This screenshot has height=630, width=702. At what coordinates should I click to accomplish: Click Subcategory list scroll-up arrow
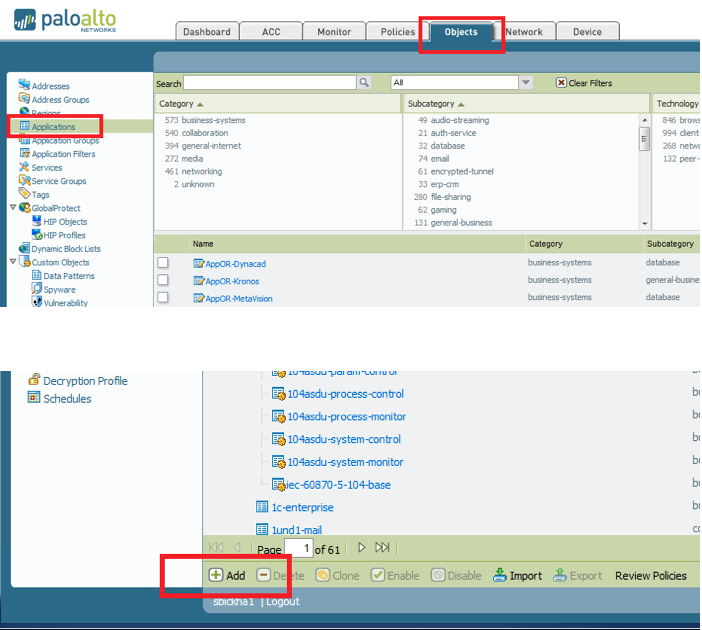(x=645, y=120)
